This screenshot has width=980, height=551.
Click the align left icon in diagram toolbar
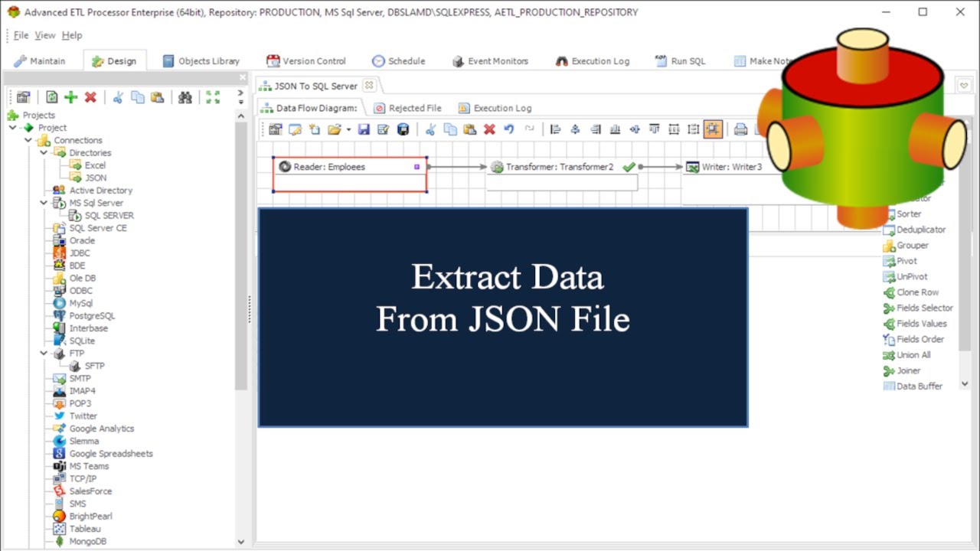coord(556,129)
